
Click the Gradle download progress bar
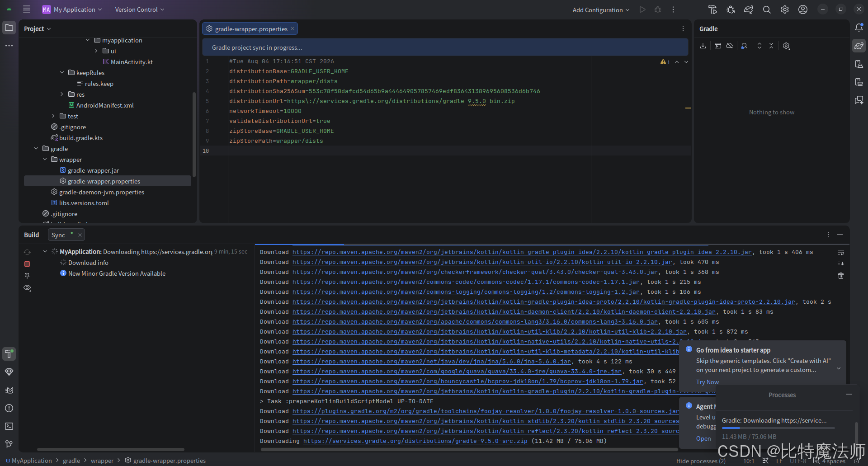pyautogui.click(x=778, y=428)
